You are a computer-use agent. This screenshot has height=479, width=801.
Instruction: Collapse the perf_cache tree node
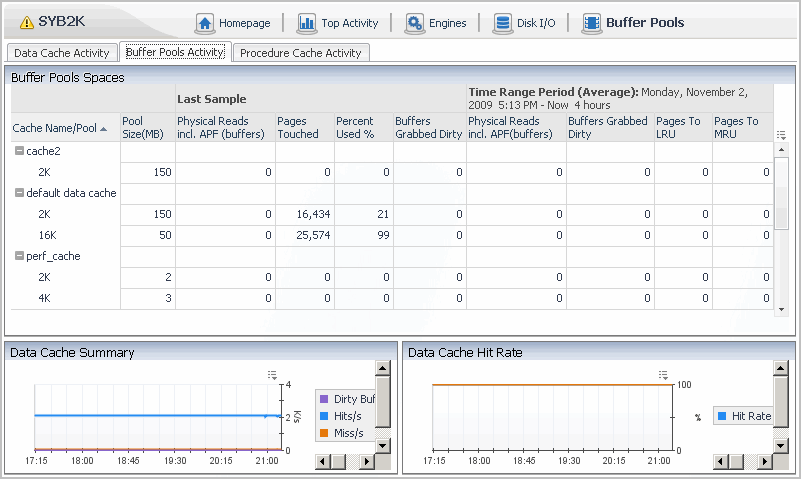click(x=19, y=256)
